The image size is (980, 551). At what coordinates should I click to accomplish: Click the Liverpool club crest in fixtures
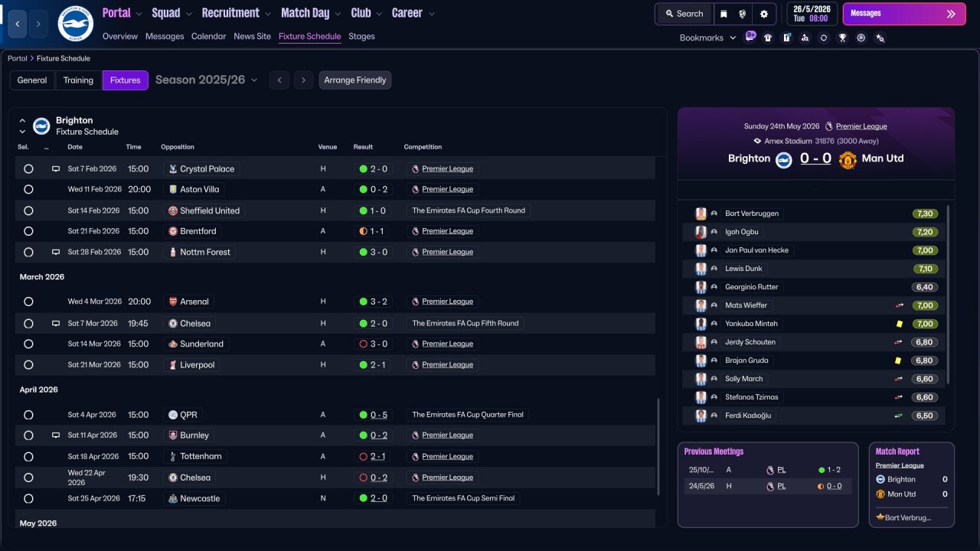173,365
